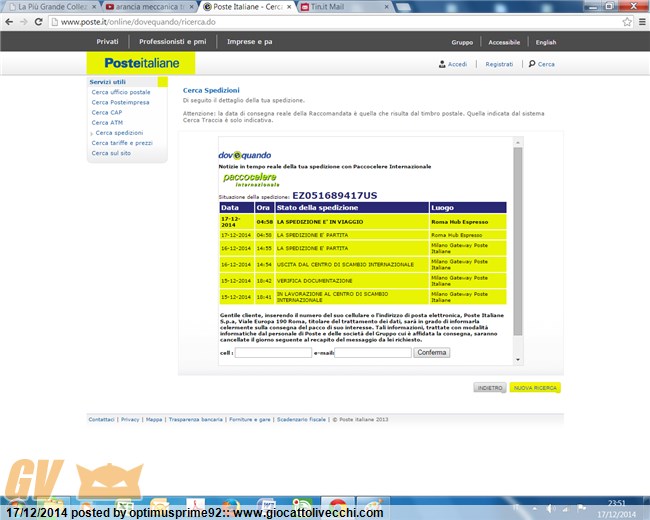Viewport: 650px width, 520px height.
Task: Open the Scadenzario fiscale footer link
Action: 301,420
